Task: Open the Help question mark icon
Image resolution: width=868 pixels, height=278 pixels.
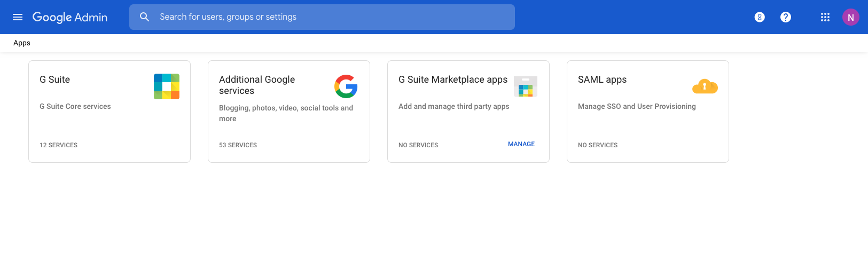Action: (786, 17)
